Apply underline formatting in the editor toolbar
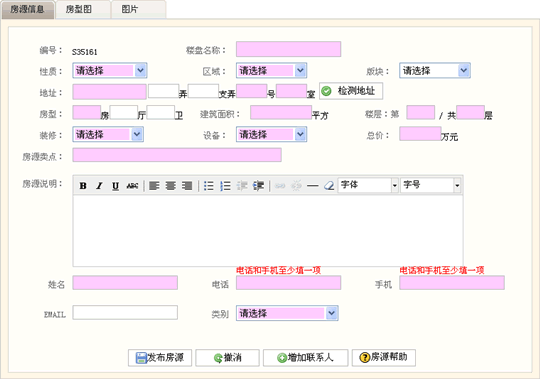This screenshot has height=379, width=540. tap(115, 186)
